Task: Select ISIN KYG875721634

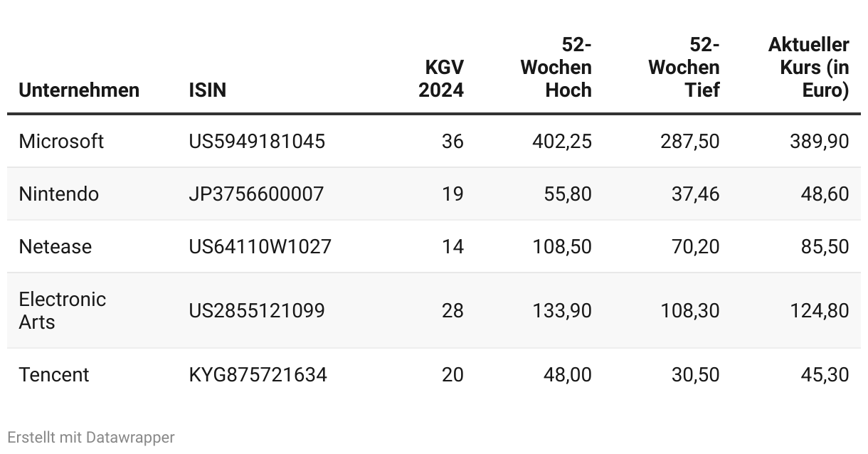Action: click(258, 374)
